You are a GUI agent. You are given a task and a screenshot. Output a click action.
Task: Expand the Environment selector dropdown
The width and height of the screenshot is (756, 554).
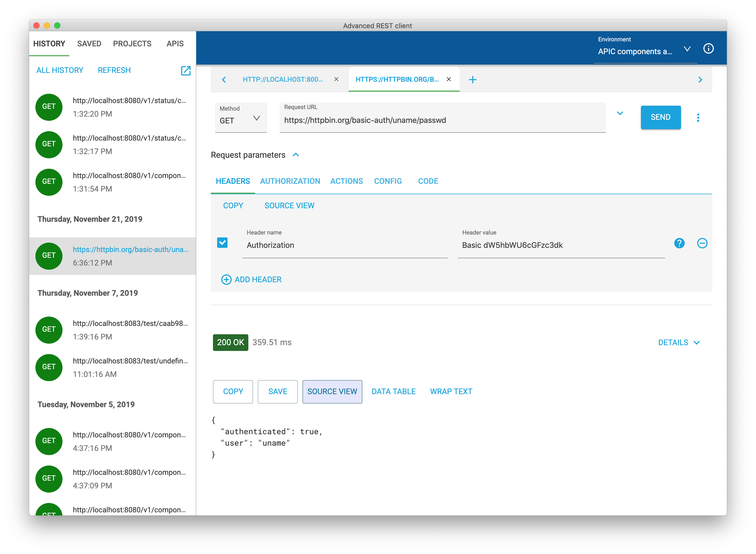tap(687, 49)
